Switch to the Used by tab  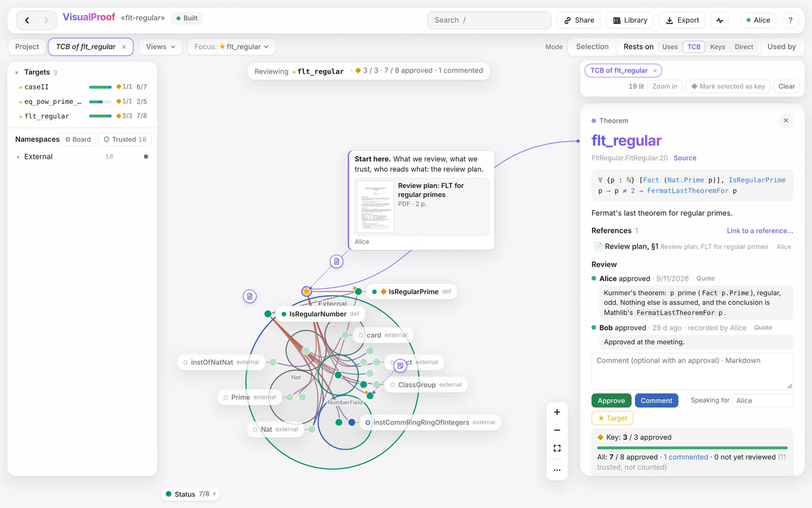tap(781, 46)
